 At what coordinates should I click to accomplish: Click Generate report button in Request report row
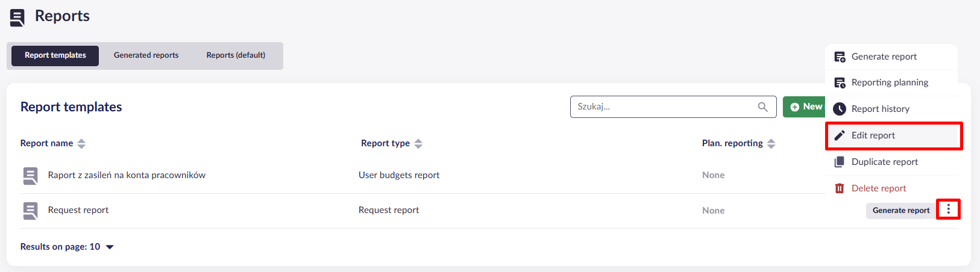901,211
